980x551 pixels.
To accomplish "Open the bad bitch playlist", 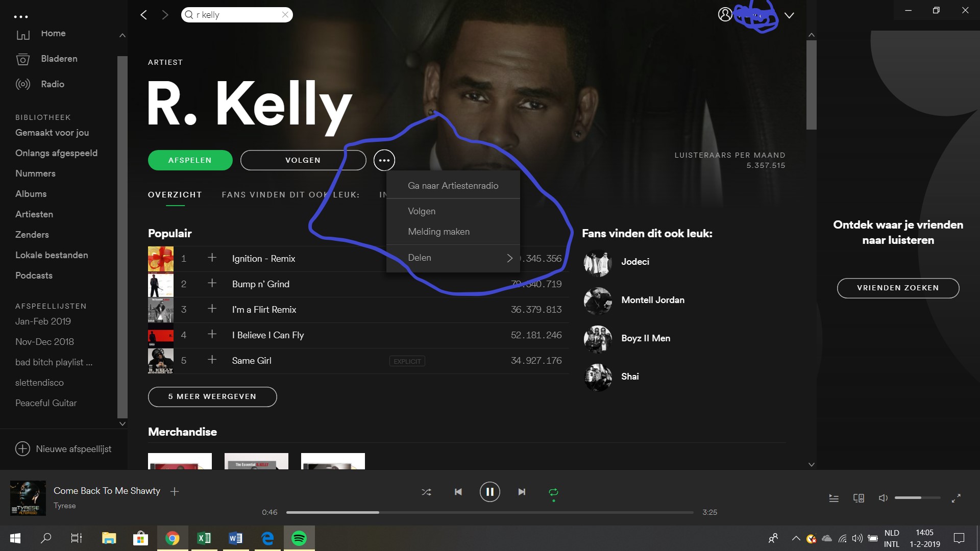I will [54, 362].
